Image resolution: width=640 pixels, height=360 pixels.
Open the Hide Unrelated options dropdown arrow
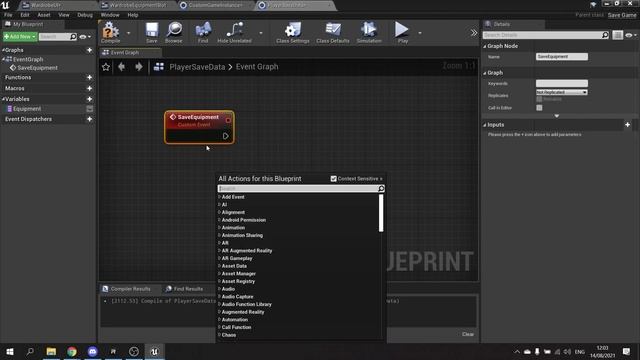click(261, 33)
